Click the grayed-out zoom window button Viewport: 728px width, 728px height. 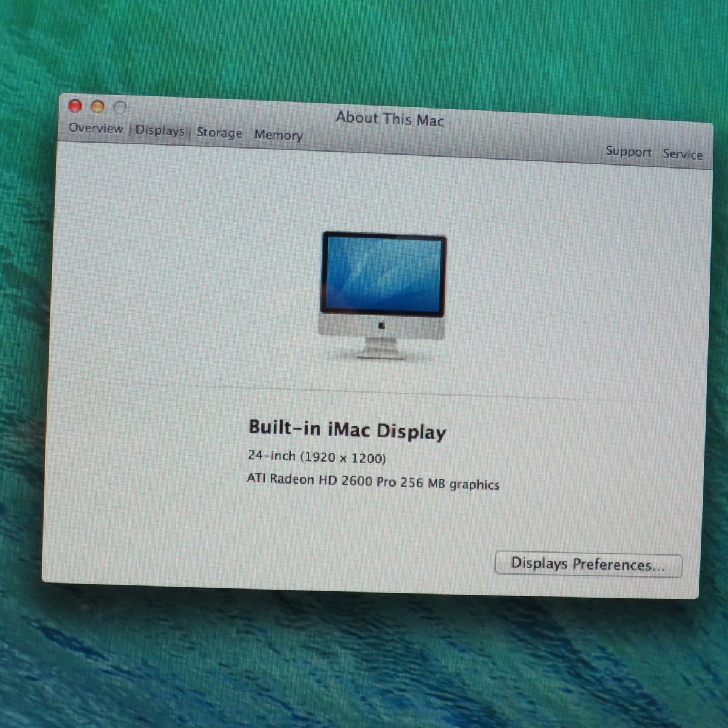(121, 108)
